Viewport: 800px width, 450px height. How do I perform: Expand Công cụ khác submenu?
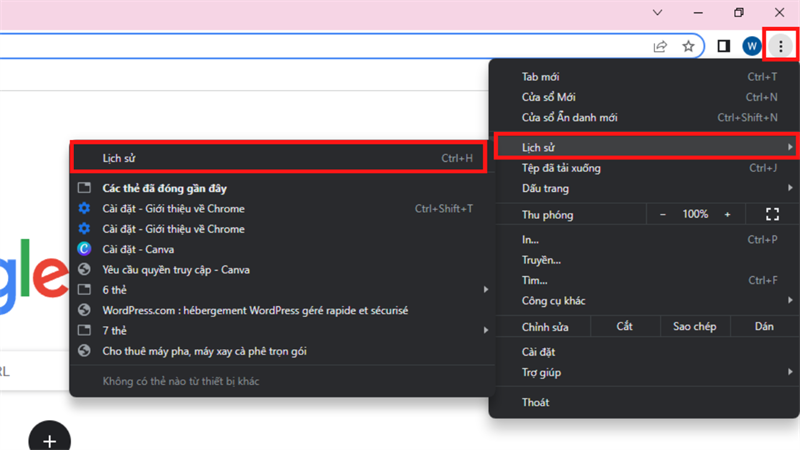click(x=644, y=301)
